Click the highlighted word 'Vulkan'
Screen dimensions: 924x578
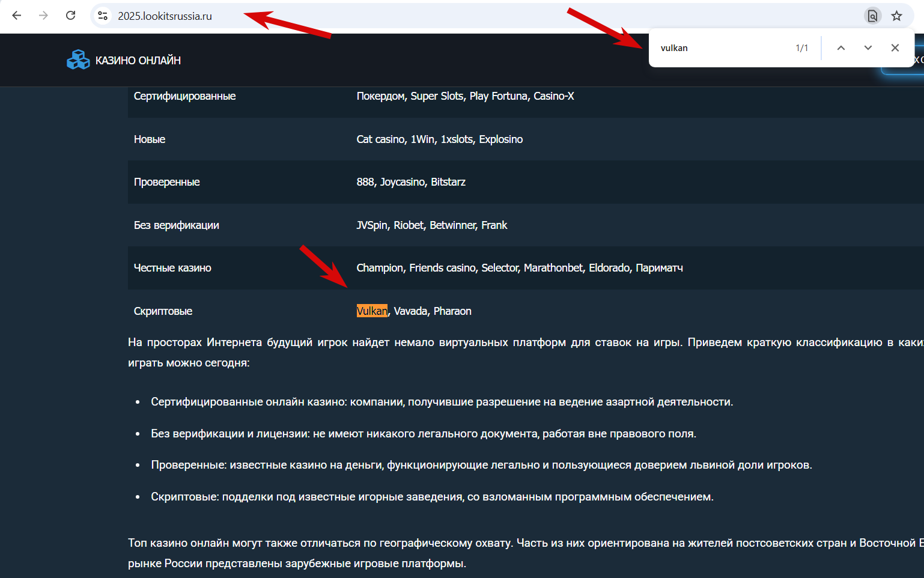(x=372, y=311)
